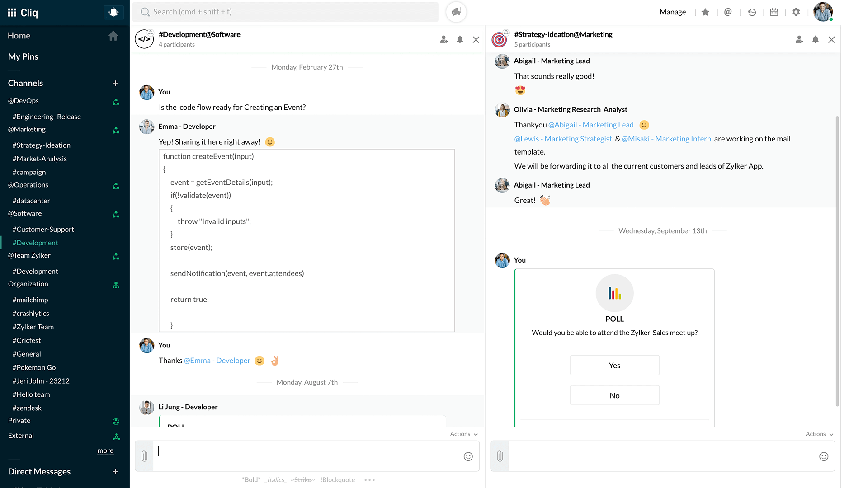Click the history icon in top bar
The image size is (868, 488).
tap(752, 12)
